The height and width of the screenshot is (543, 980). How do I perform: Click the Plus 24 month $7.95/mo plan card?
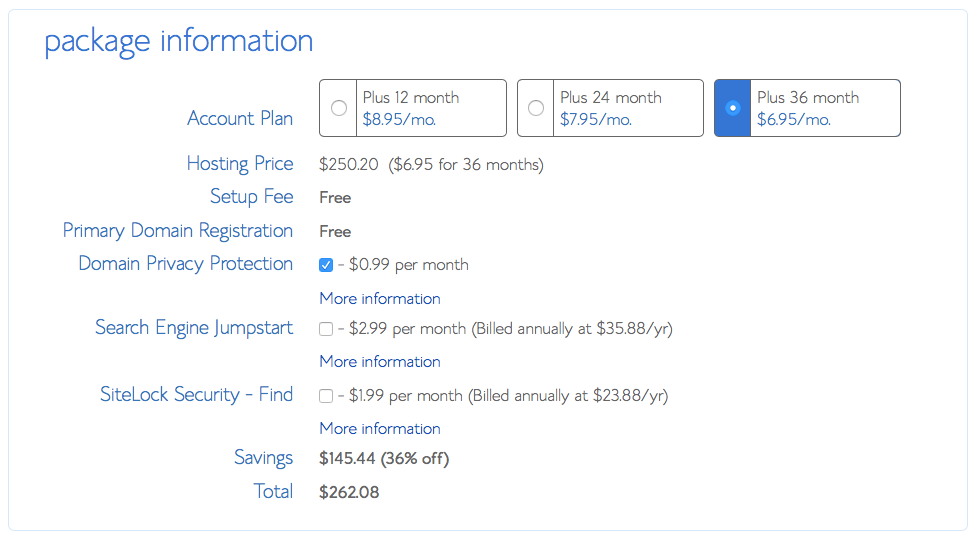point(610,108)
